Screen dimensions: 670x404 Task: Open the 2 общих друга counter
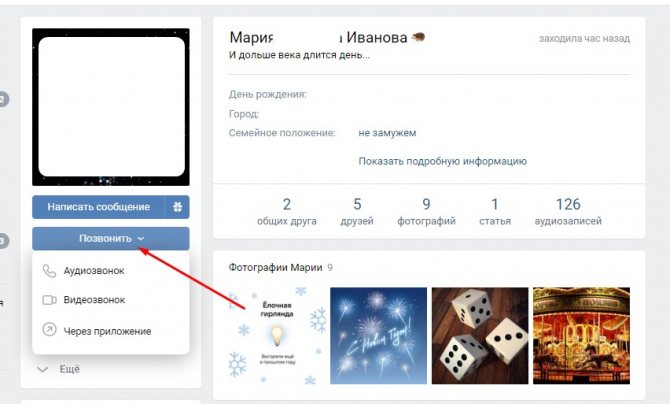point(287,211)
